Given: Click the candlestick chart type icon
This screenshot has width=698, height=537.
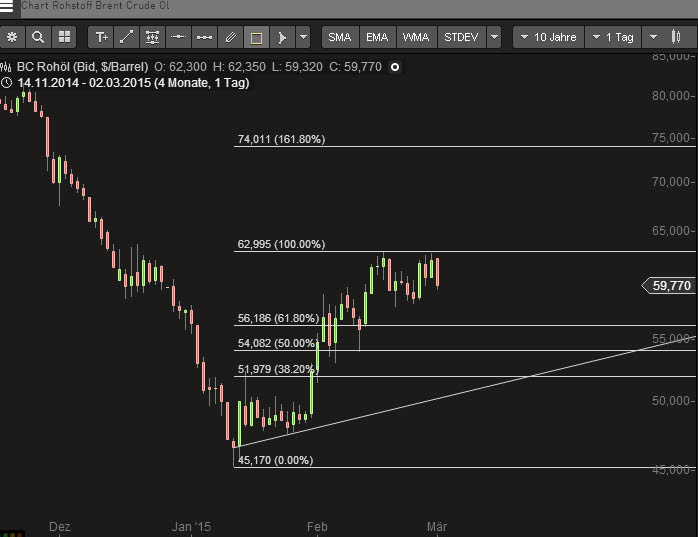Looking at the screenshot, I should [676, 37].
